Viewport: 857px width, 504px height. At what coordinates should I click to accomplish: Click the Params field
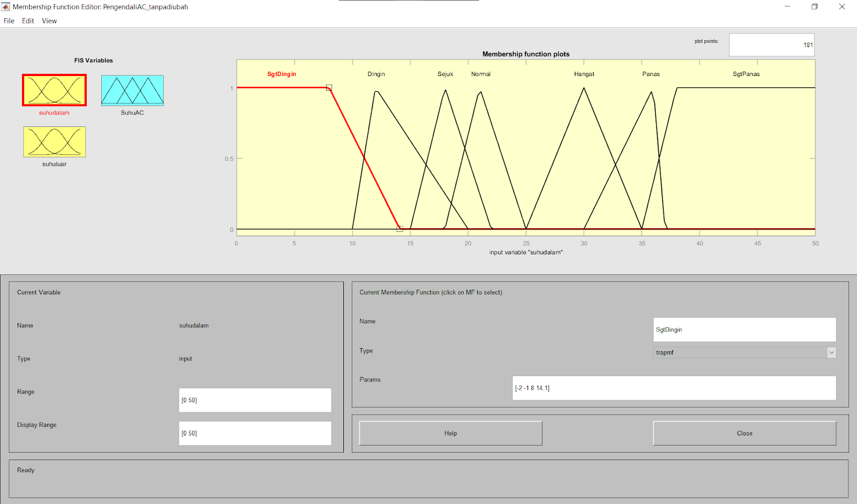pyautogui.click(x=674, y=388)
